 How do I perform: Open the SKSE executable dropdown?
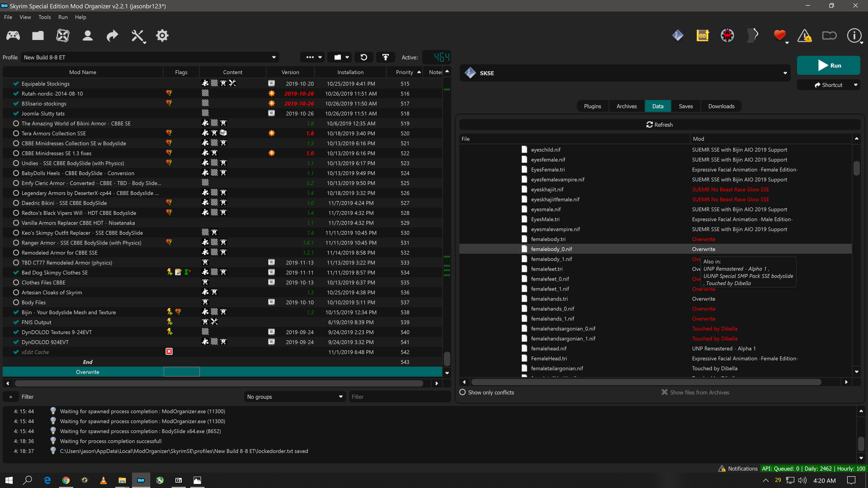[x=626, y=73]
